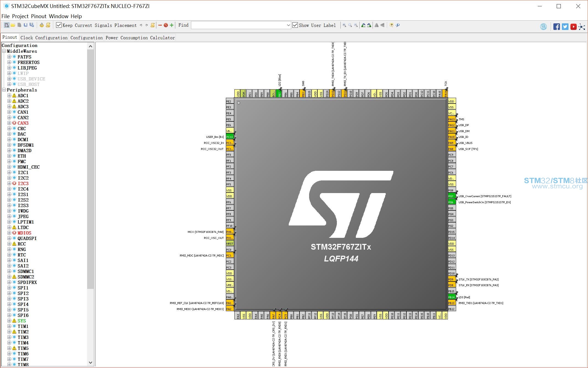This screenshot has height=368, width=588.
Task: Open the File menu
Action: click(x=5, y=16)
